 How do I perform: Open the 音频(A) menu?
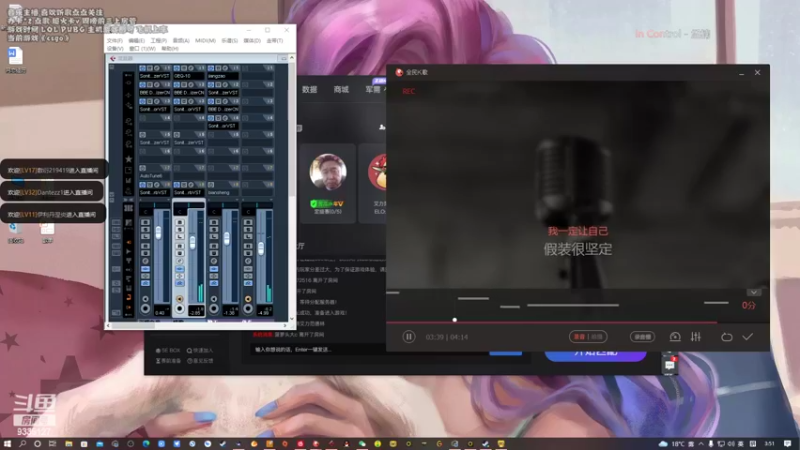[181, 40]
